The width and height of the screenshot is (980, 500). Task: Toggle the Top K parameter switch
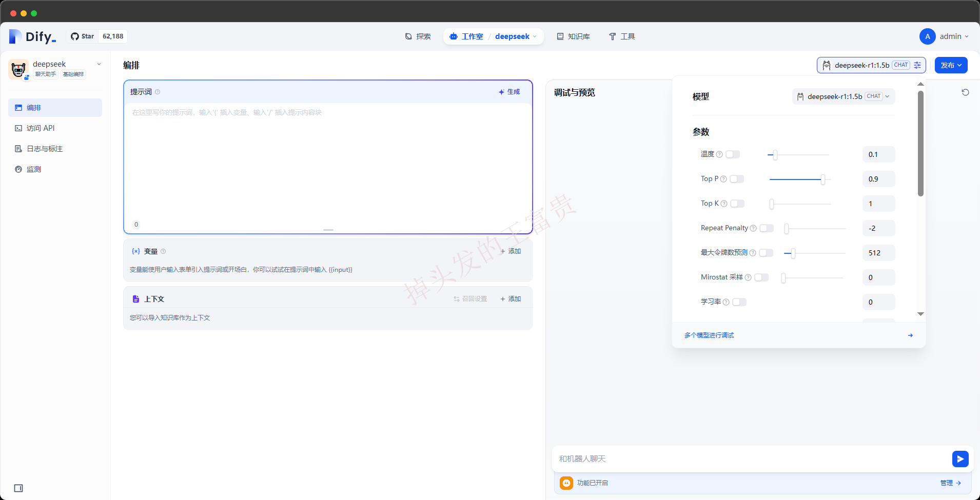pos(737,204)
